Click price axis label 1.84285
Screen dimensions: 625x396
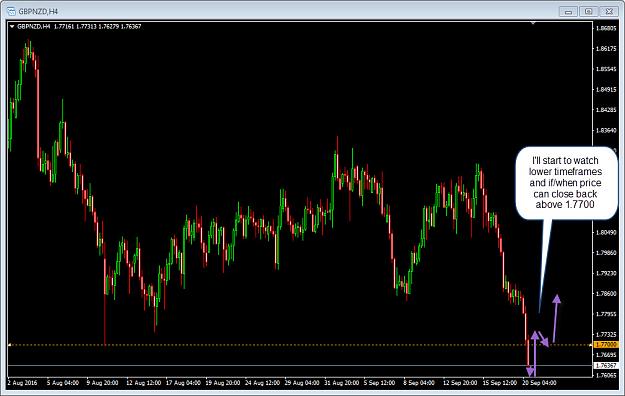pos(606,110)
